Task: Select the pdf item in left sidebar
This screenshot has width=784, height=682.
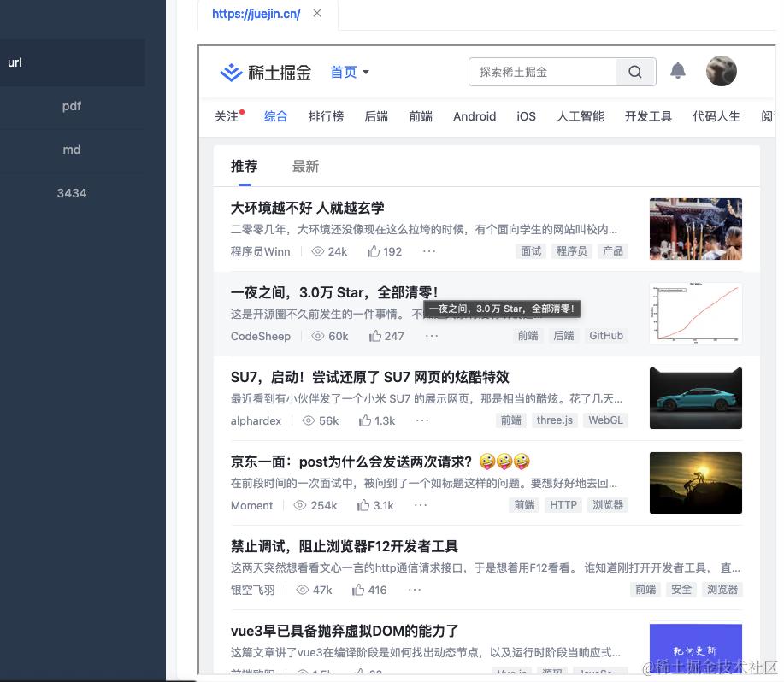Action: click(72, 106)
